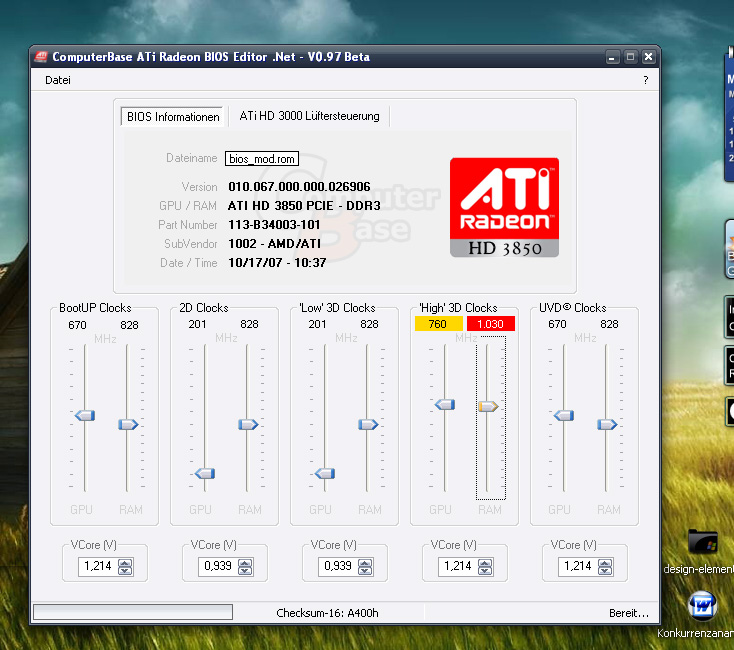Decrease 2D Clocks VCore with down arrow
This screenshot has width=734, height=650.
245,570
